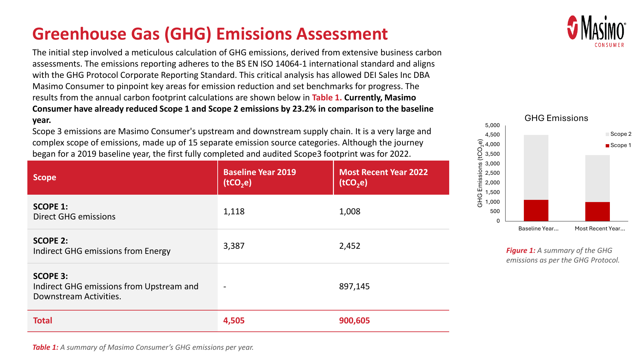This screenshot has height=362, width=644.
Task: Click the 'Scope 1' legend text
Action: click(x=620, y=145)
